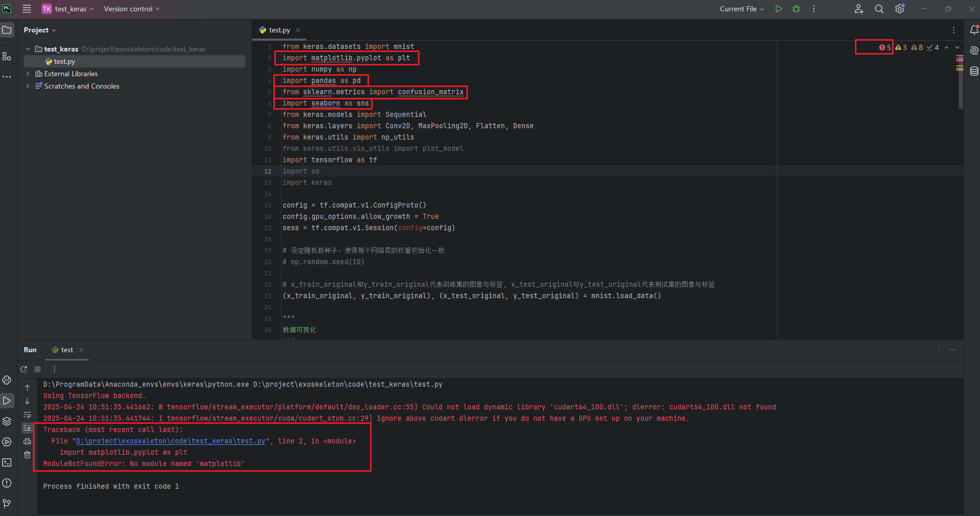Open IDE settings gear
Image resolution: width=980 pixels, height=516 pixels.
pyautogui.click(x=900, y=9)
